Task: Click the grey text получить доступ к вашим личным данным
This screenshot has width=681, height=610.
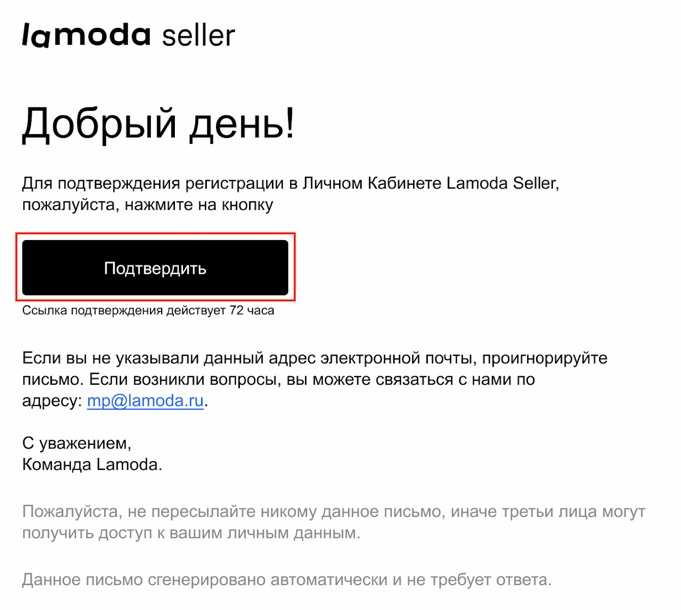Action: (189, 534)
